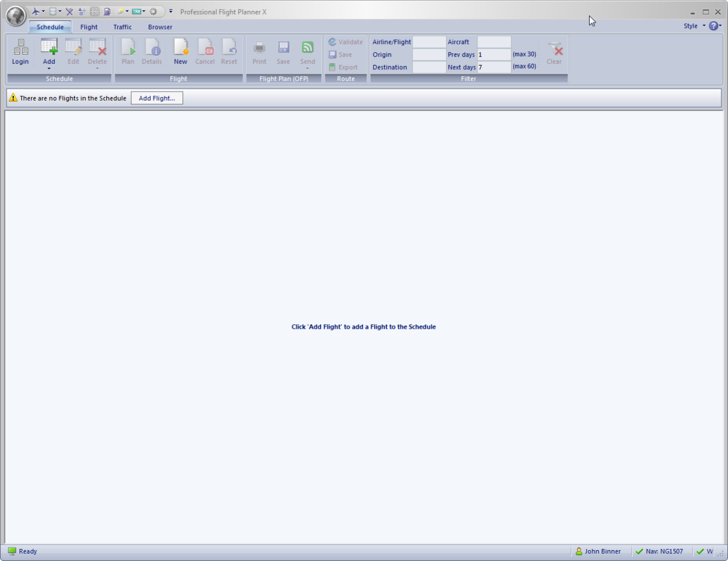Click the Nav: NG1507 status bar item
This screenshot has width=728, height=561.
(659, 551)
